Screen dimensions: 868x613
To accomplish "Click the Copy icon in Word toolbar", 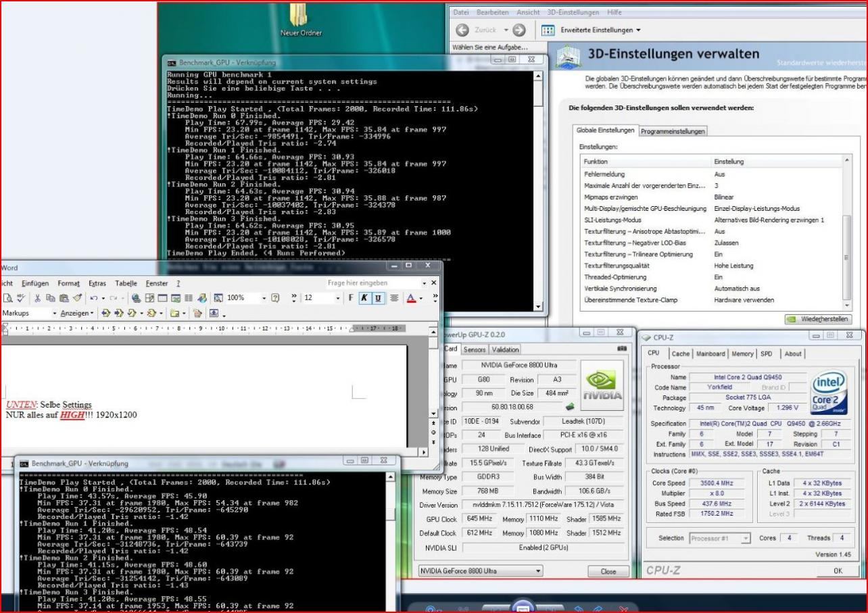I will (50, 297).
